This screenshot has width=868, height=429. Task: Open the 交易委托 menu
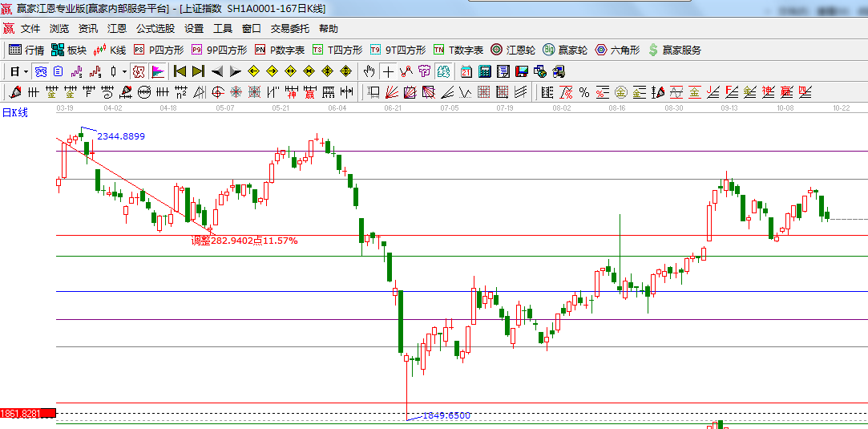(289, 28)
